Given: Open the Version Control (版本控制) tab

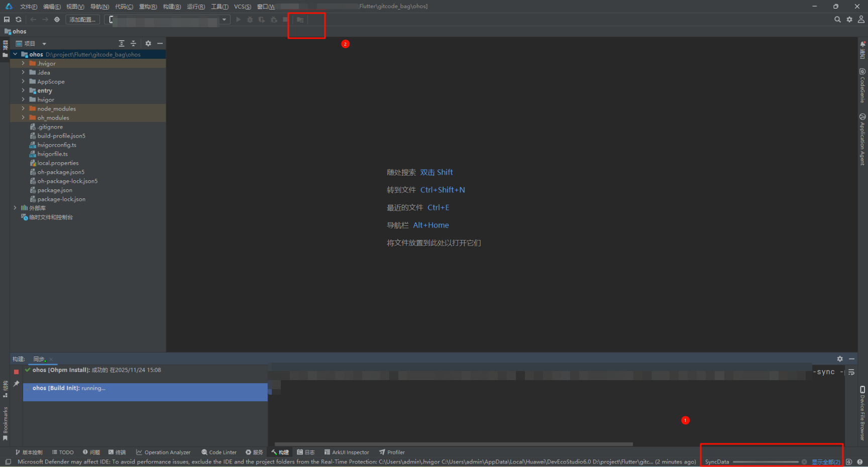Looking at the screenshot, I should pyautogui.click(x=29, y=452).
